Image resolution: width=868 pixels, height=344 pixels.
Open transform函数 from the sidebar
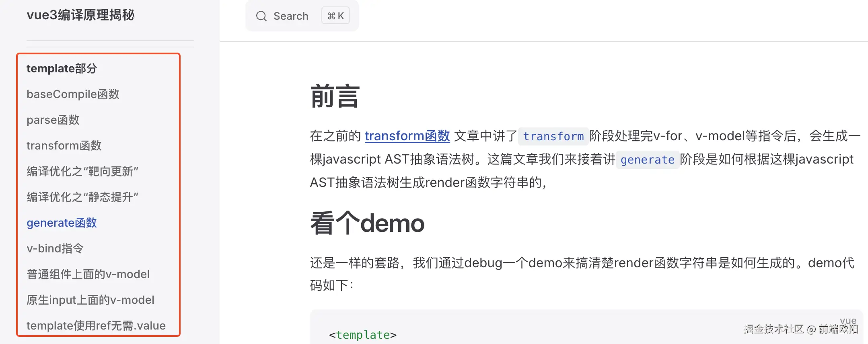click(x=64, y=146)
